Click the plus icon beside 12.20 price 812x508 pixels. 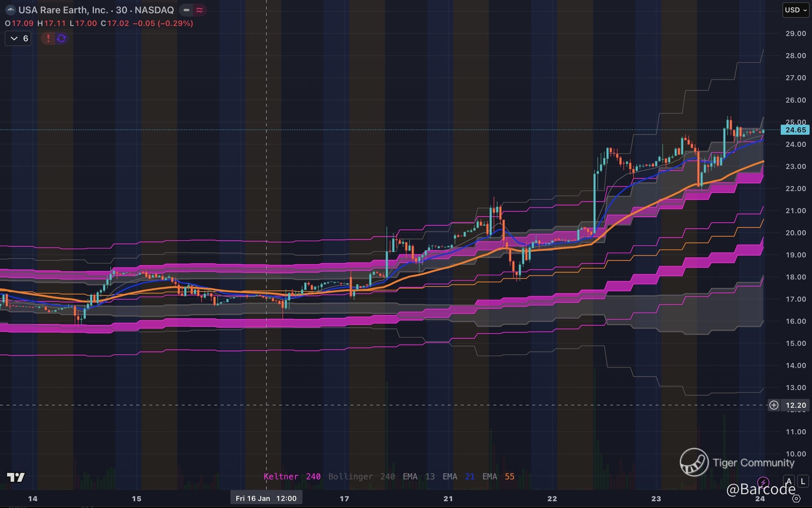(x=774, y=405)
